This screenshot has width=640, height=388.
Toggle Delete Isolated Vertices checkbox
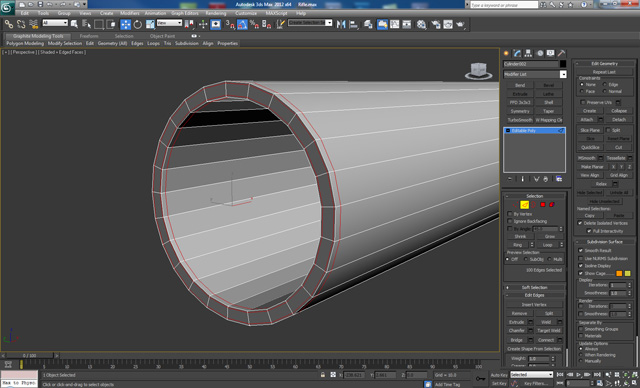pyautogui.click(x=580, y=223)
